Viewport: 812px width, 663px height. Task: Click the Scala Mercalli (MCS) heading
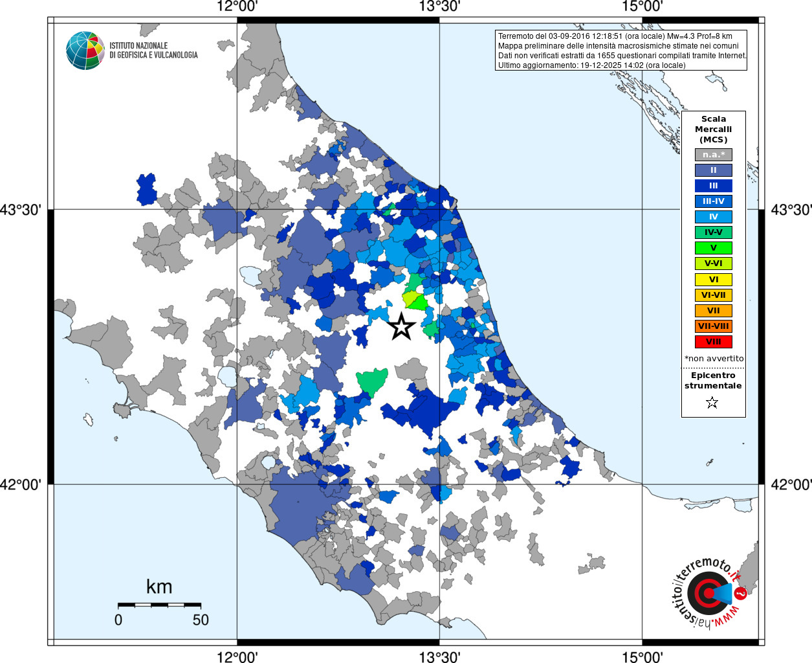pos(714,129)
